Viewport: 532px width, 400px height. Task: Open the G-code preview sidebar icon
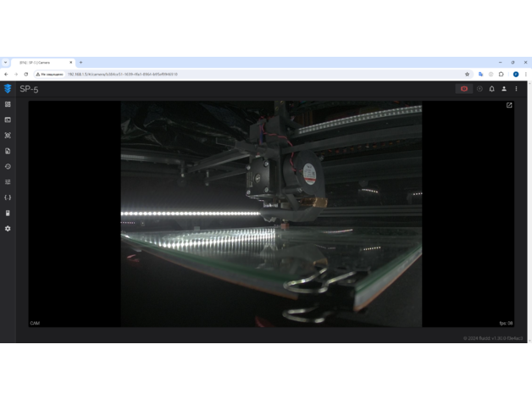tap(8, 136)
